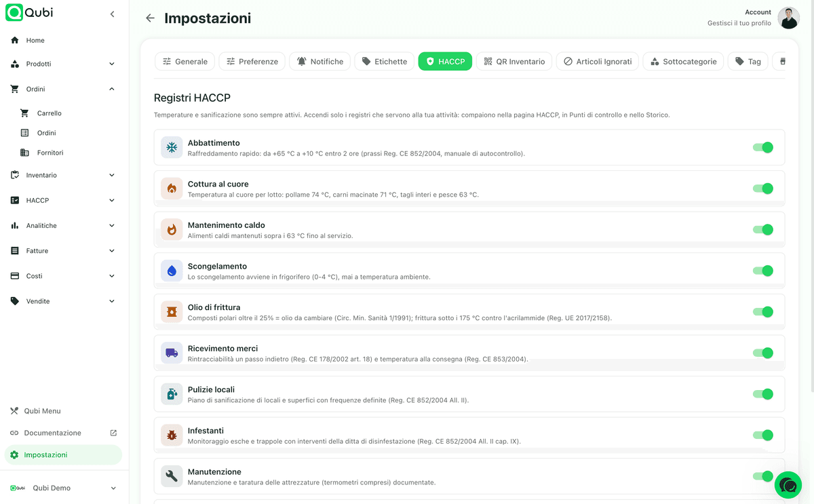Open the Documentazione external link
This screenshot has height=504, width=814.
click(x=64, y=433)
